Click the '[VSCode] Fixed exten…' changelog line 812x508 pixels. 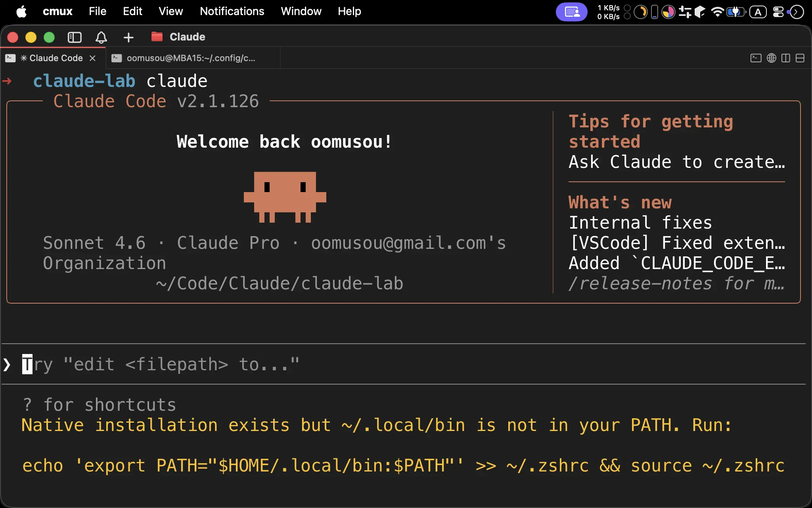[x=677, y=243]
